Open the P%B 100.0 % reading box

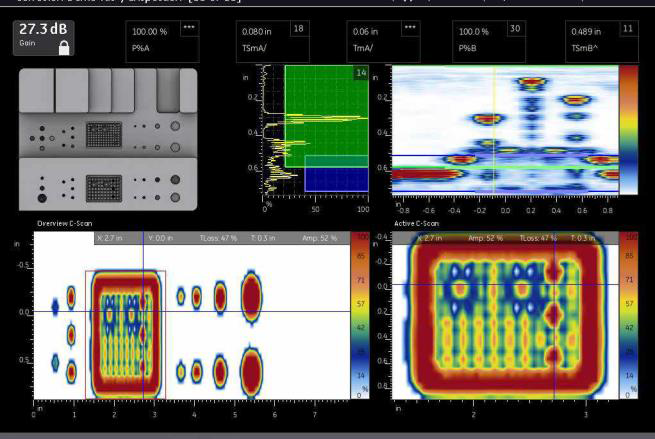489,42
